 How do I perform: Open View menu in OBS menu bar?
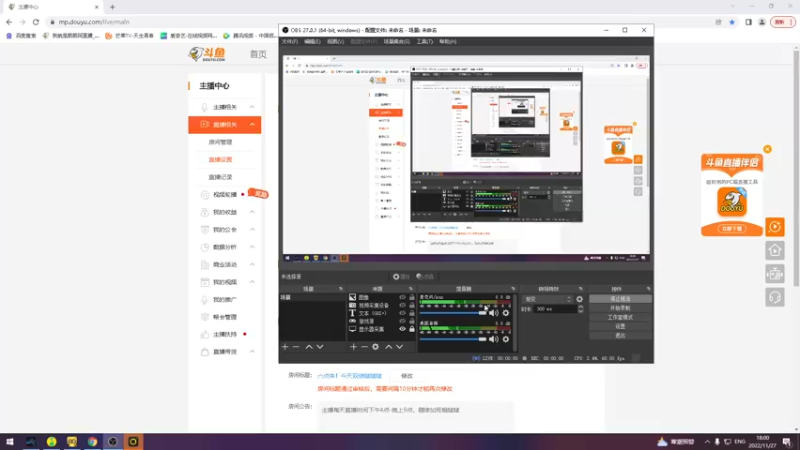tap(335, 42)
